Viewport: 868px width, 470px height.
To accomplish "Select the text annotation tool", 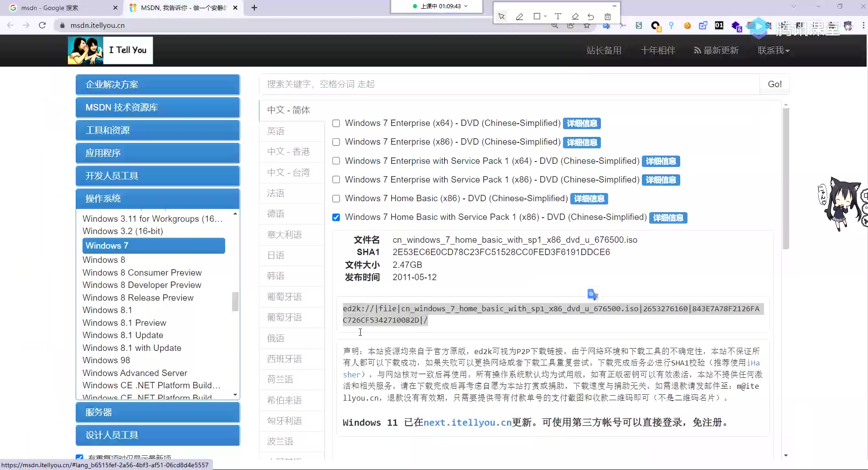I will click(x=558, y=16).
